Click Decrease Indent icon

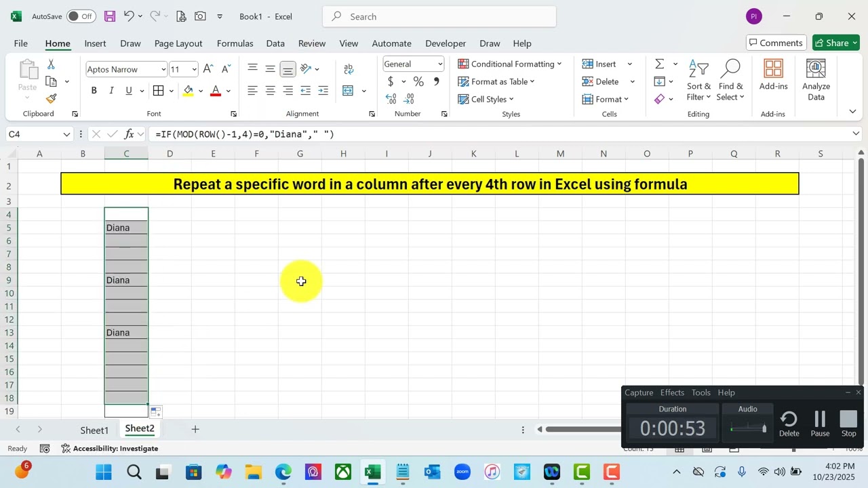click(306, 91)
